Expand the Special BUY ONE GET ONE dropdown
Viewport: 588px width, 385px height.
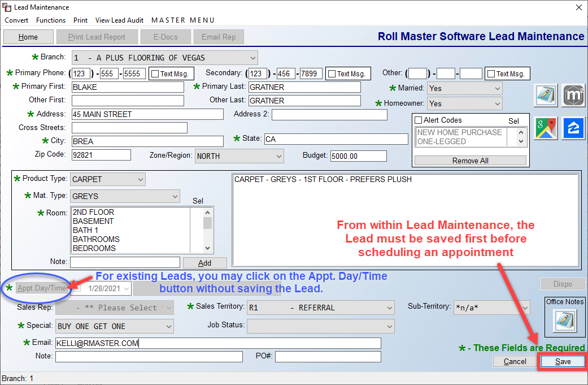[x=169, y=326]
